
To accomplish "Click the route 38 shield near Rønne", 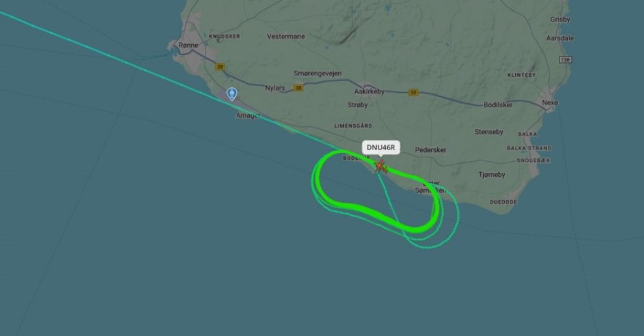I will click(220, 67).
